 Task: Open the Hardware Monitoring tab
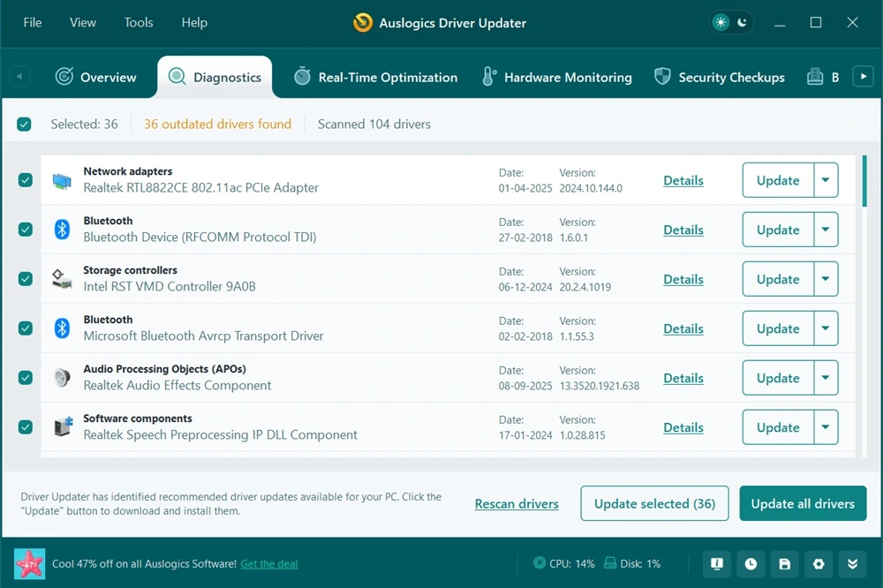[557, 77]
